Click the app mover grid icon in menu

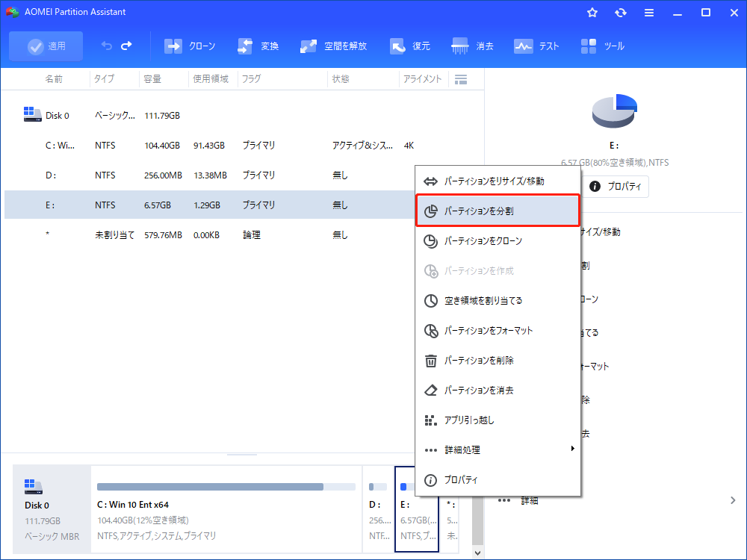(431, 420)
